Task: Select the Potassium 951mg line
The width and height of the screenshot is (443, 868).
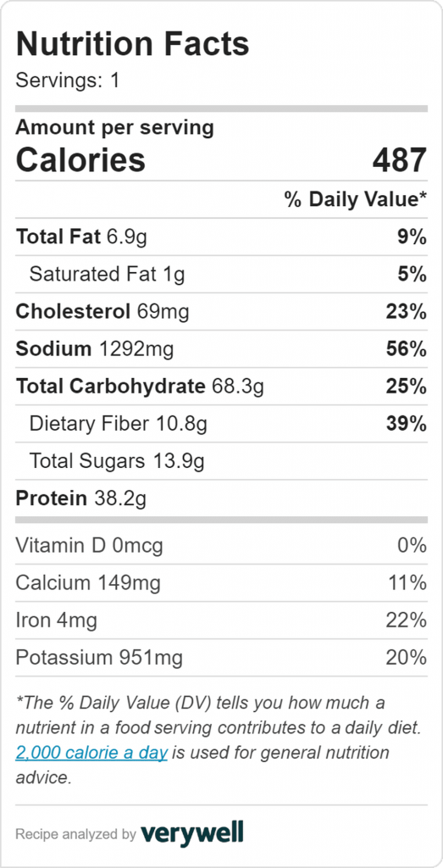Action: [x=221, y=658]
